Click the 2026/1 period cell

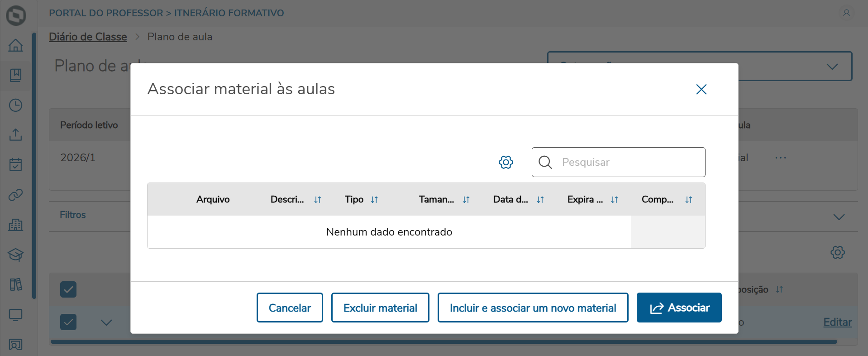pyautogui.click(x=78, y=158)
